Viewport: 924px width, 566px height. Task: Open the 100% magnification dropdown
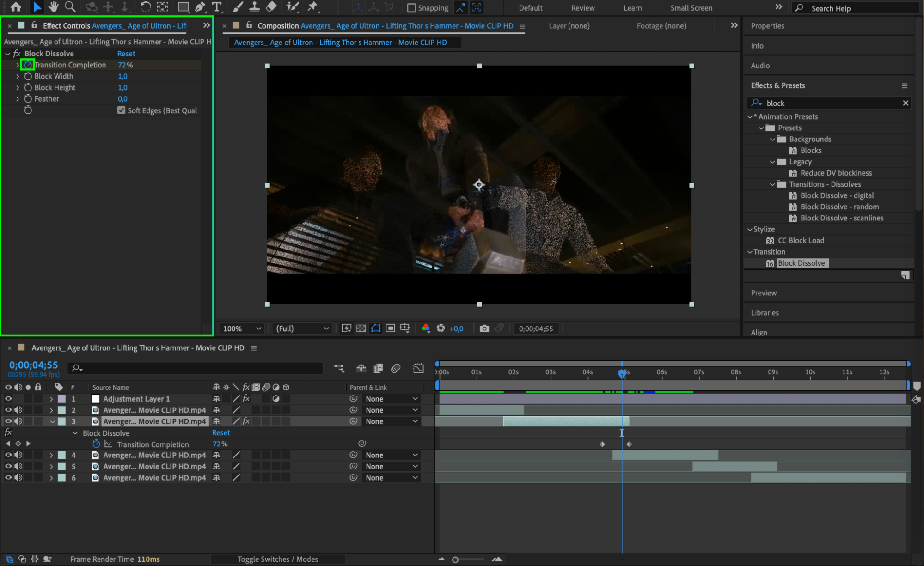pyautogui.click(x=242, y=329)
